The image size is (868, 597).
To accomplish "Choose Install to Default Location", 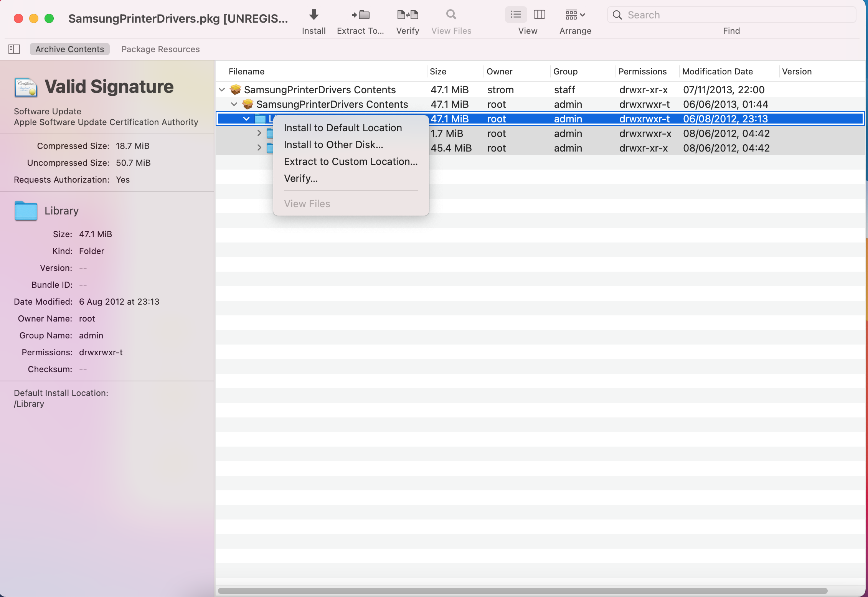I will point(343,128).
